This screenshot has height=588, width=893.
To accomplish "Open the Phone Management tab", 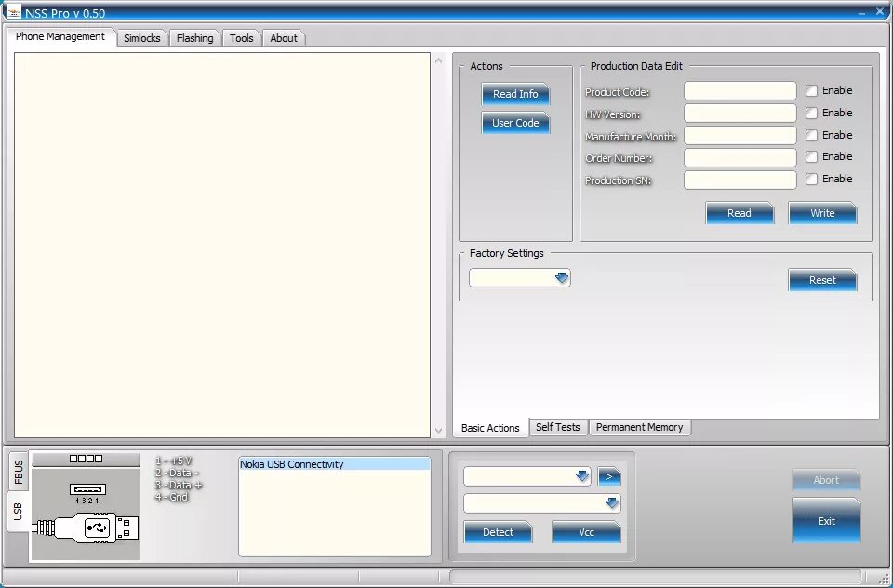I will [60, 36].
